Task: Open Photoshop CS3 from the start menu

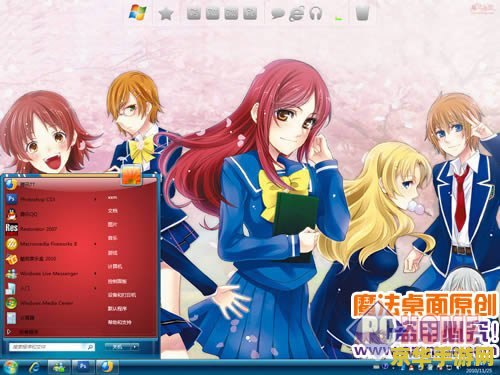Action: click(x=50, y=199)
